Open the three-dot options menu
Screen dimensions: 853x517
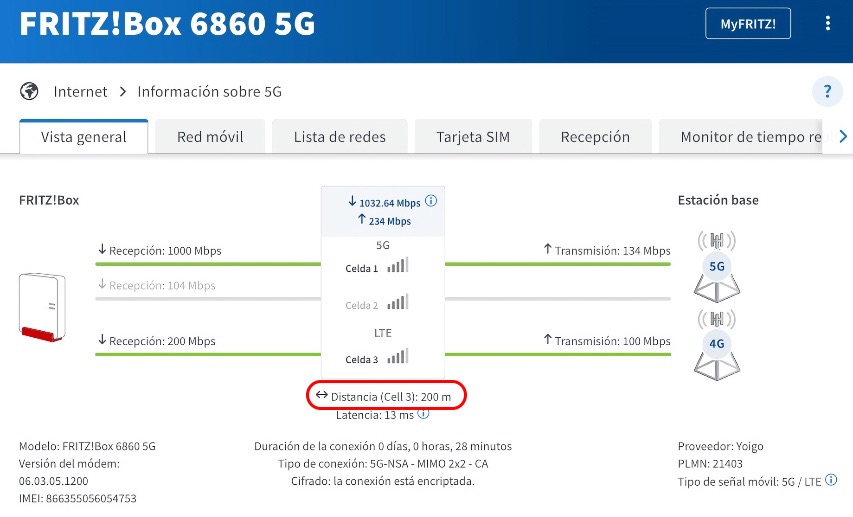pos(827,23)
